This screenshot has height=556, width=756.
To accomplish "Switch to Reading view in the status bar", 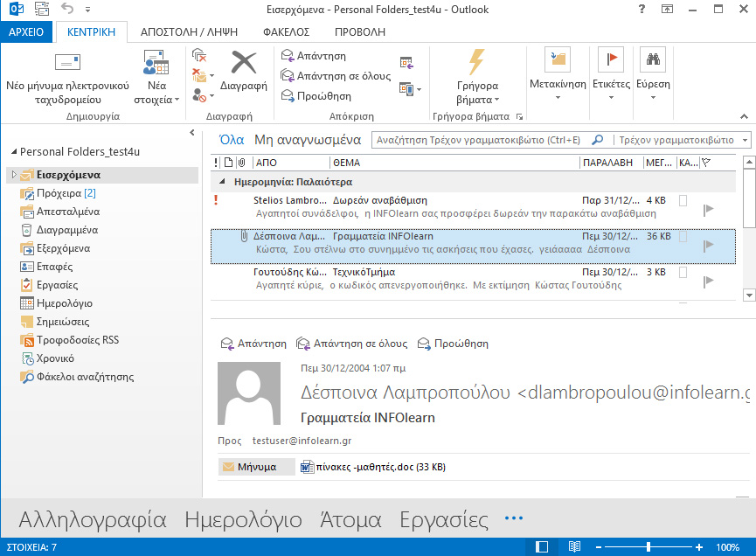I will tap(574, 547).
